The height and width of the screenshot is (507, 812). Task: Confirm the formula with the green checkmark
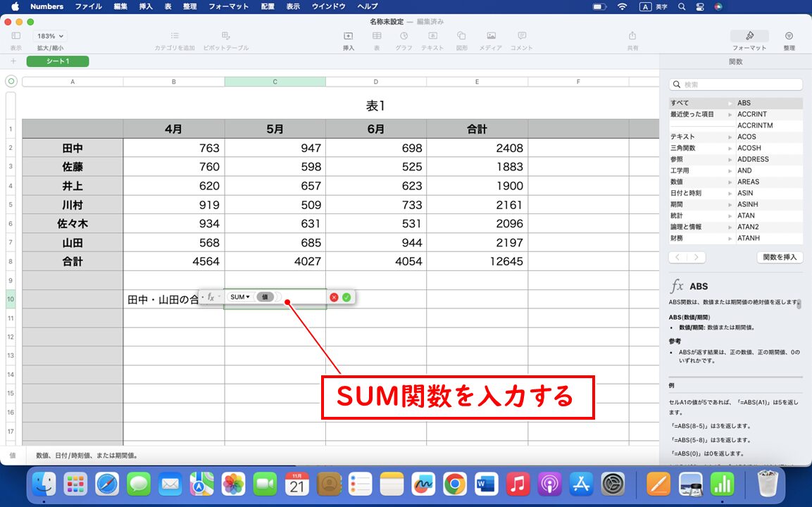pyautogui.click(x=346, y=296)
